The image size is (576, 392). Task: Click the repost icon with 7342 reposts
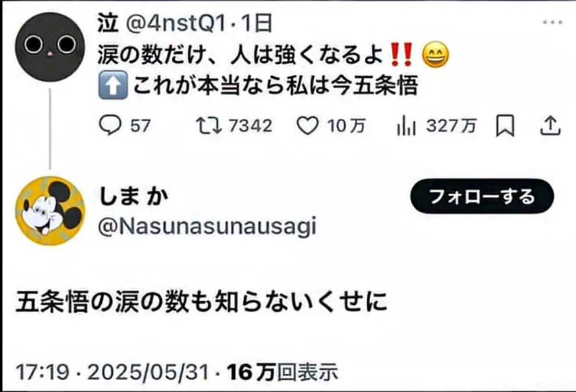209,126
